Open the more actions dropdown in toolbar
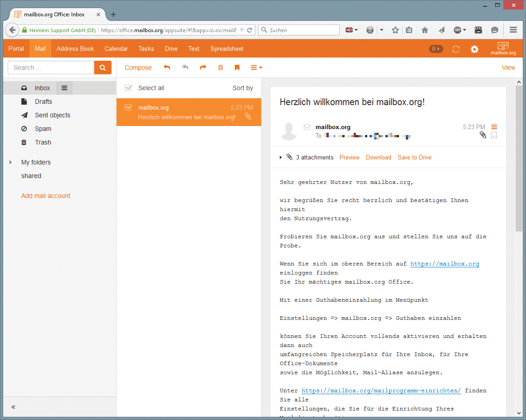Image resolution: width=526 pixels, height=420 pixels. coord(256,68)
